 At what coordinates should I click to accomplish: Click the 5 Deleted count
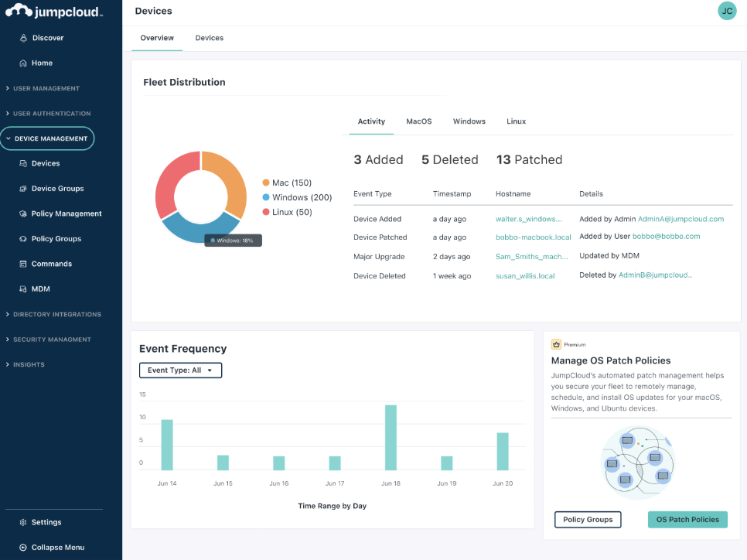point(450,159)
